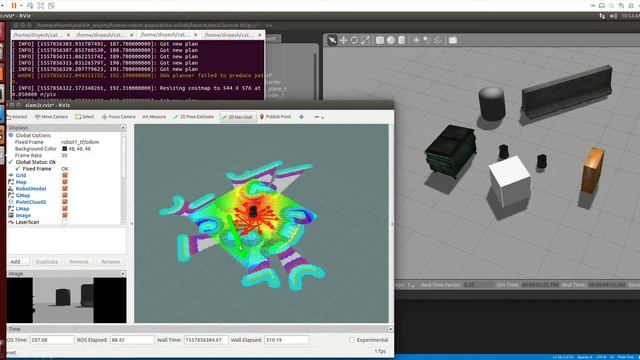Check the Experimental checkbox in Time panel
Image resolution: width=640 pixels, height=360 pixels.
click(x=351, y=340)
